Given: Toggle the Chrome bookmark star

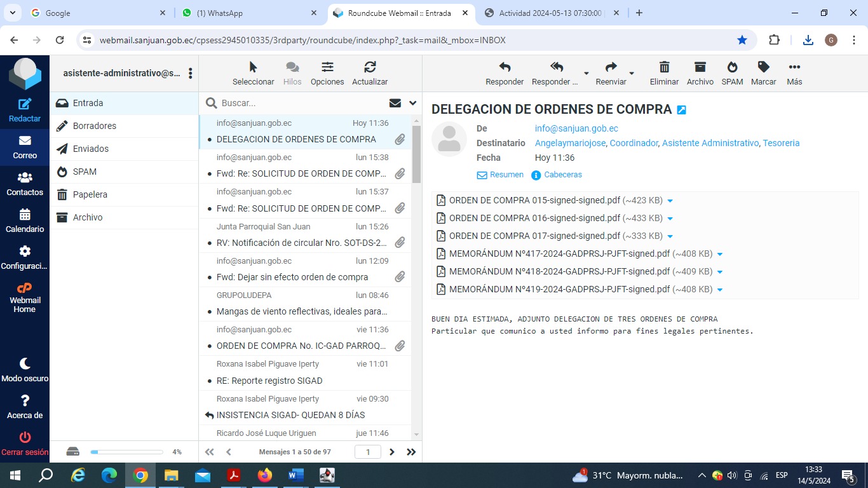Looking at the screenshot, I should pos(742,40).
